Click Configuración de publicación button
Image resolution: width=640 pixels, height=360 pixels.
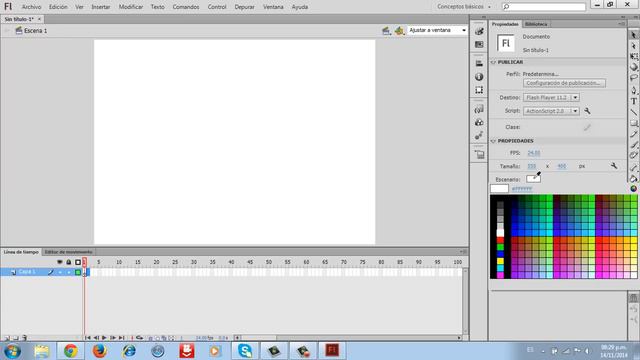[x=564, y=83]
